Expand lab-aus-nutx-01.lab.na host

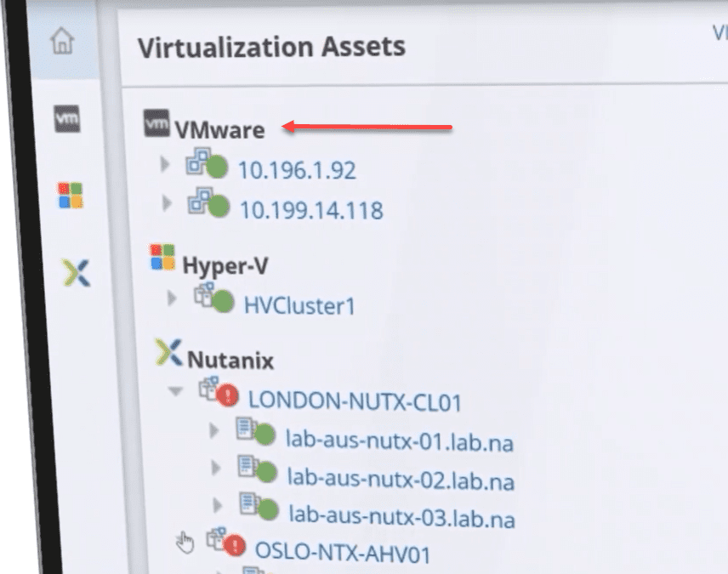click(214, 430)
